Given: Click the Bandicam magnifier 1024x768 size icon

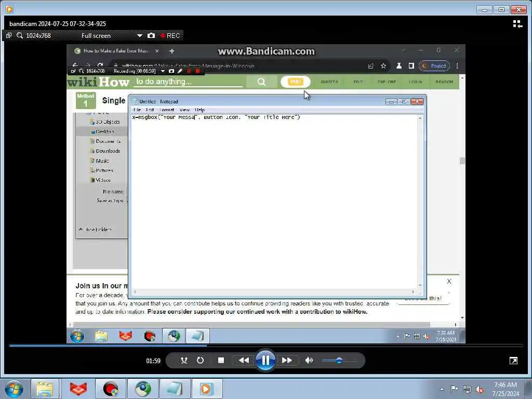Looking at the screenshot, I should pos(20,35).
